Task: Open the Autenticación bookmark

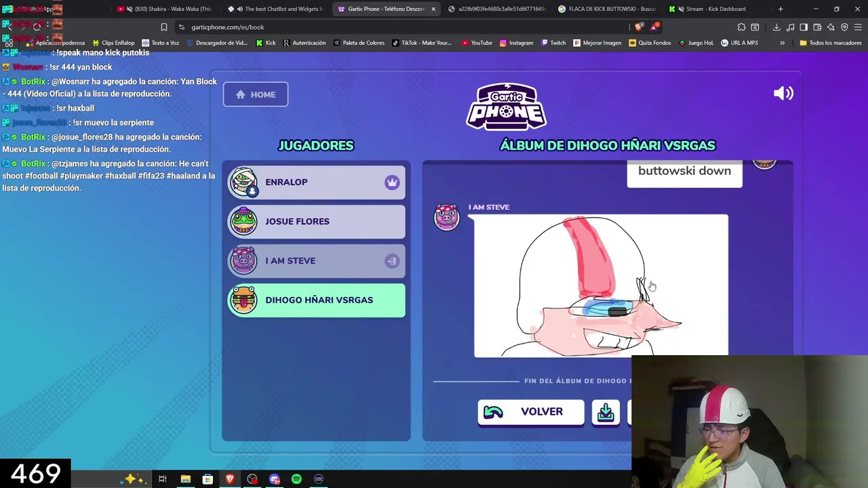Action: click(304, 43)
